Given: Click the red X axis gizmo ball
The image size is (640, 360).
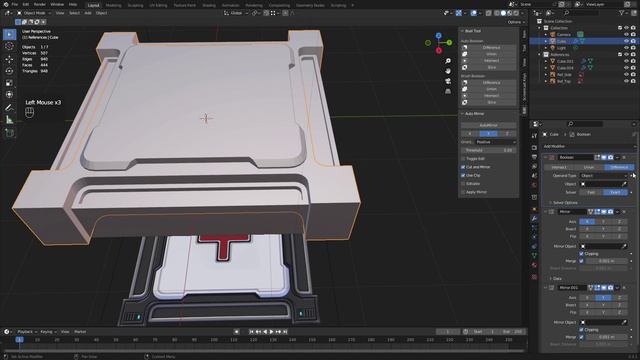Looking at the screenshot, I should [x=439, y=51].
